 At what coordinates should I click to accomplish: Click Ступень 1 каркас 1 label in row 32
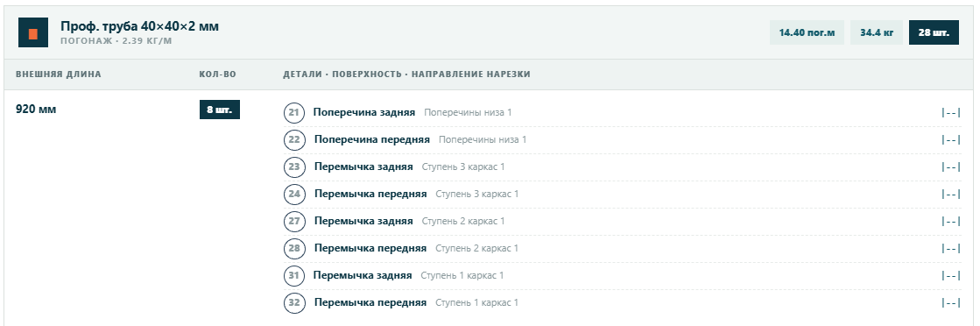tap(477, 303)
